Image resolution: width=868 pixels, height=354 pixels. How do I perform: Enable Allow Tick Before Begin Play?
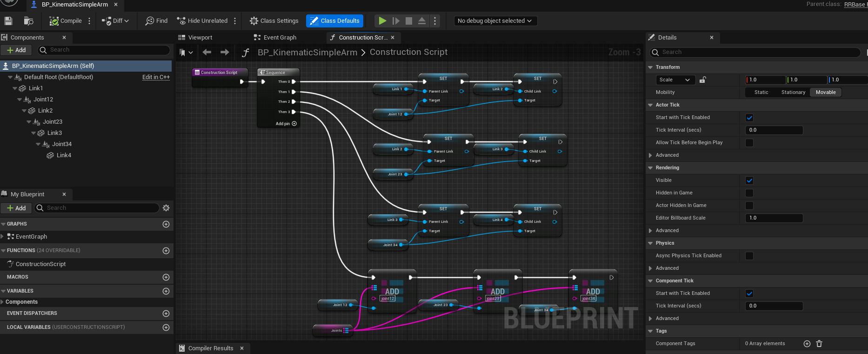point(749,143)
